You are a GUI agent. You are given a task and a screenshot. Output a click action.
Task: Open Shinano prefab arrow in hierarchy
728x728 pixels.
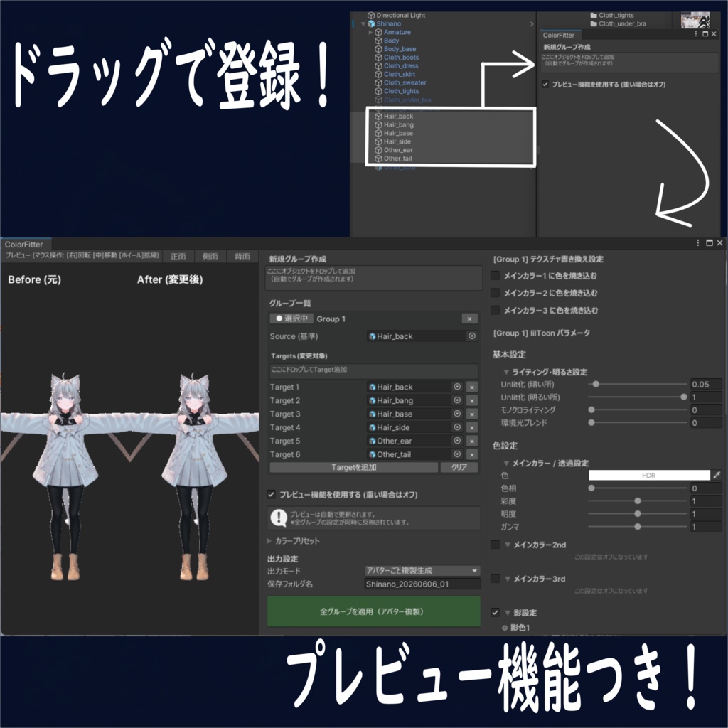532,23
